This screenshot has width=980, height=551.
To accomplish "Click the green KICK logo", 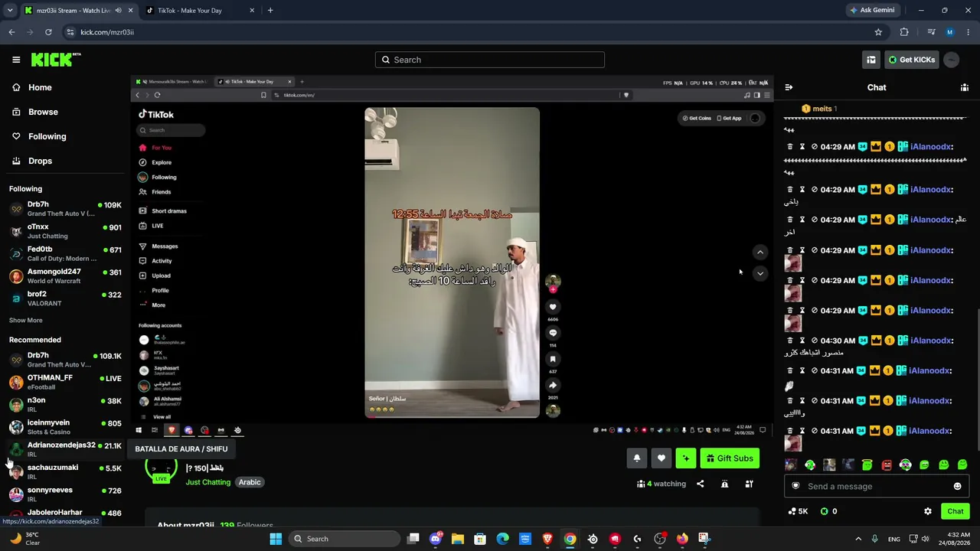I will 55,60.
